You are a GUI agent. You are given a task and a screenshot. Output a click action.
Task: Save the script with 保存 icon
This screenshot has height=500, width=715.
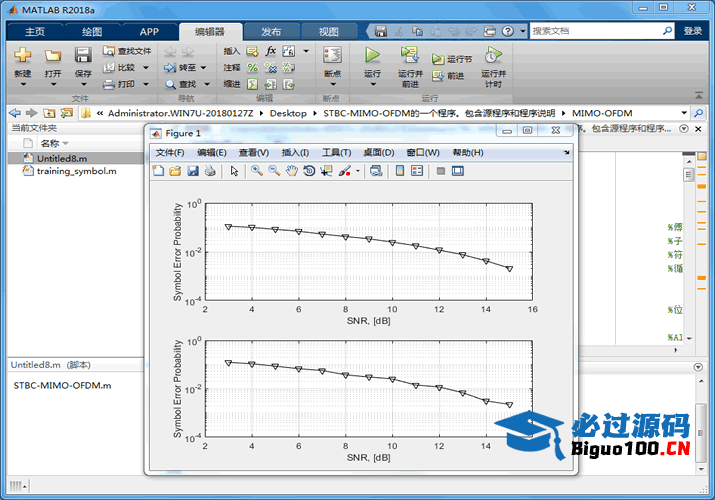click(x=83, y=55)
